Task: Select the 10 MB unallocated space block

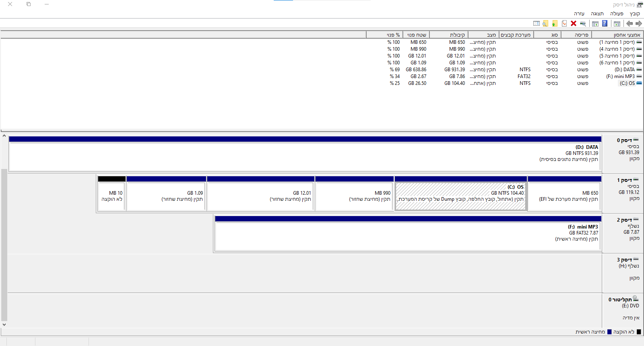Action: point(111,193)
